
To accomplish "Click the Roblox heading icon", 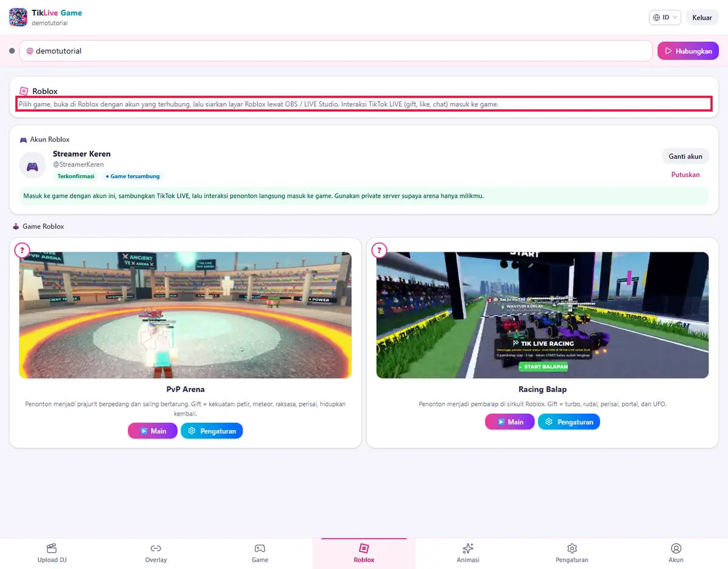I will point(24,91).
